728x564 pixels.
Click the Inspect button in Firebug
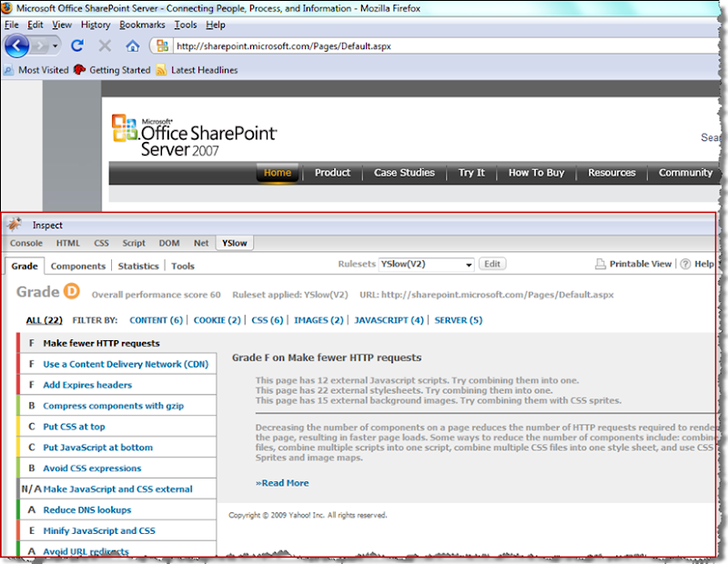(47, 225)
